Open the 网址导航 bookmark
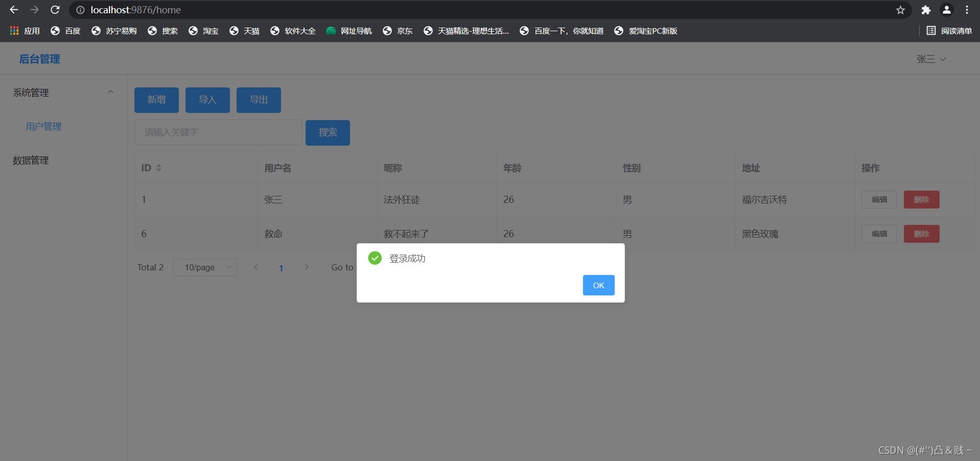 coord(349,31)
